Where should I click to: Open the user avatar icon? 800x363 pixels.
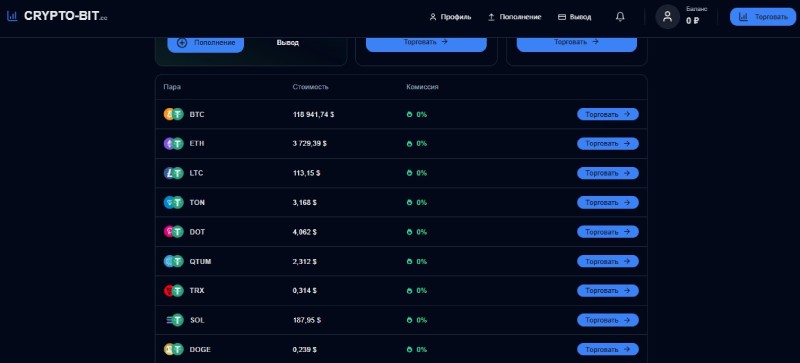(x=667, y=17)
